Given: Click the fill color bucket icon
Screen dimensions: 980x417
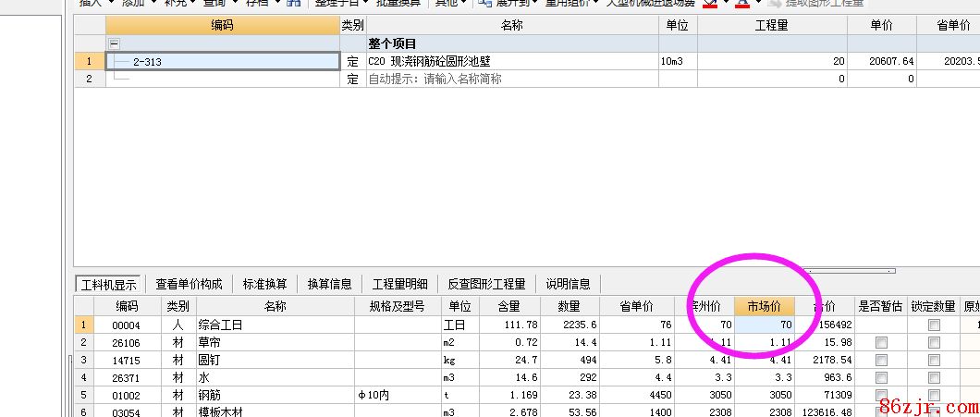Looking at the screenshot, I should pyautogui.click(x=709, y=3).
